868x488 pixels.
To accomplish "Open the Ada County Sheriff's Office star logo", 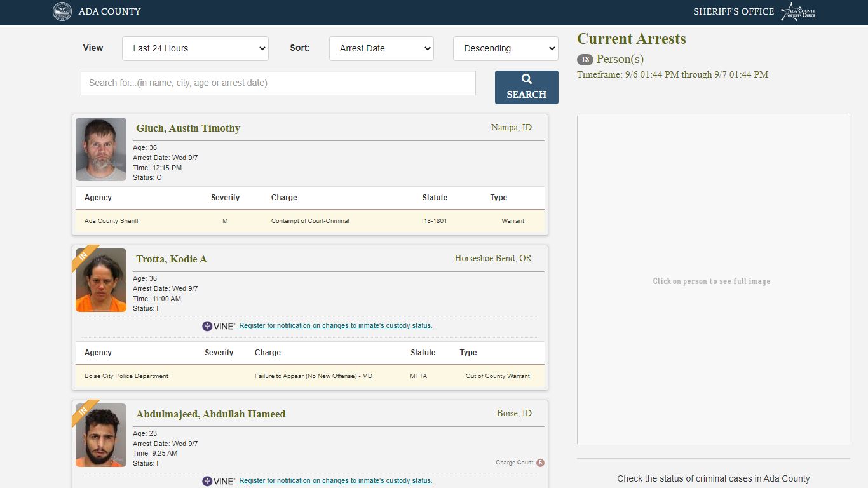I will tap(798, 11).
